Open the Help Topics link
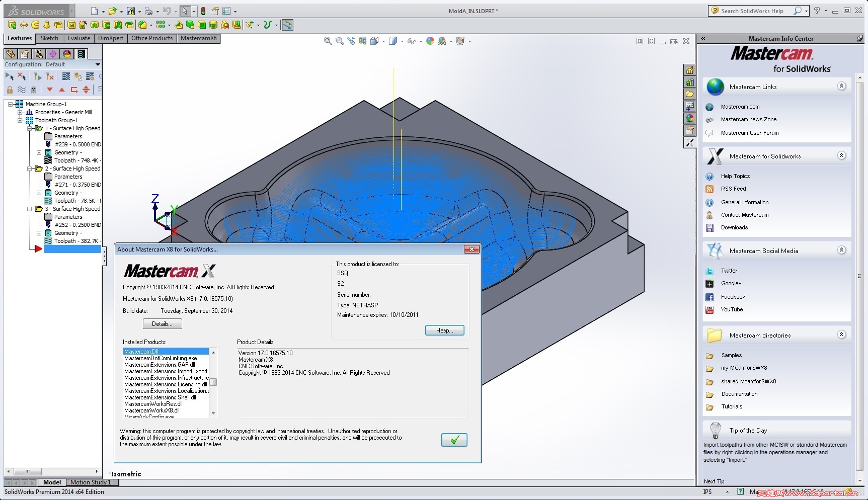This screenshot has height=500, width=868. click(x=735, y=176)
